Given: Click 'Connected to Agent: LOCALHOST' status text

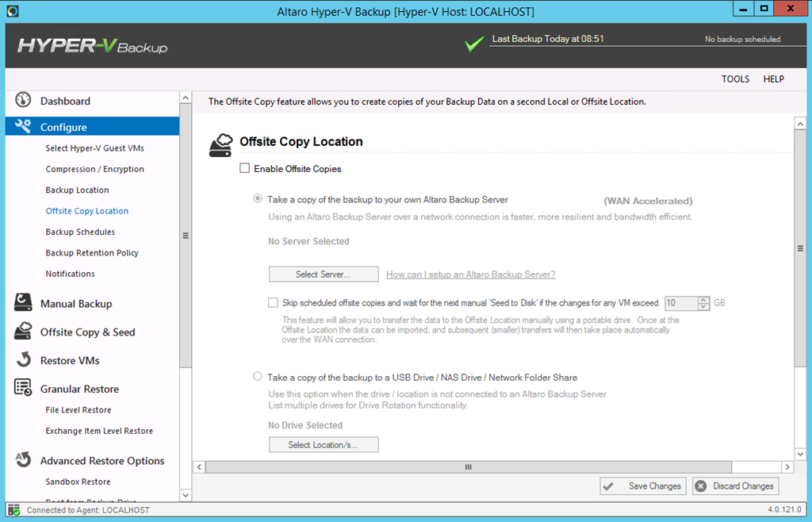Looking at the screenshot, I should 88,510.
